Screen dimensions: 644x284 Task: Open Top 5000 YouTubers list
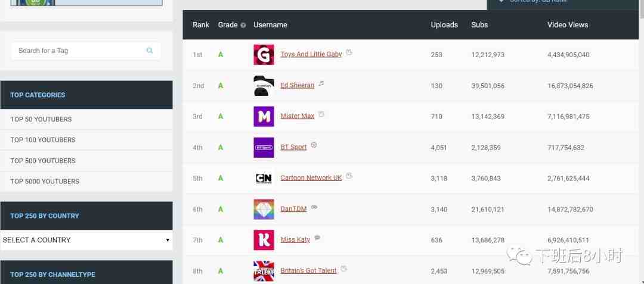tap(45, 181)
